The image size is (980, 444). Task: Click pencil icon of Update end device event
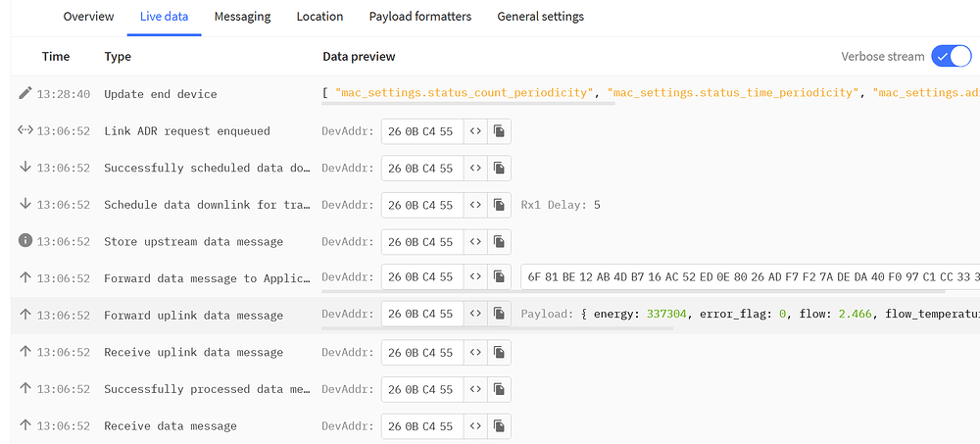[x=25, y=94]
